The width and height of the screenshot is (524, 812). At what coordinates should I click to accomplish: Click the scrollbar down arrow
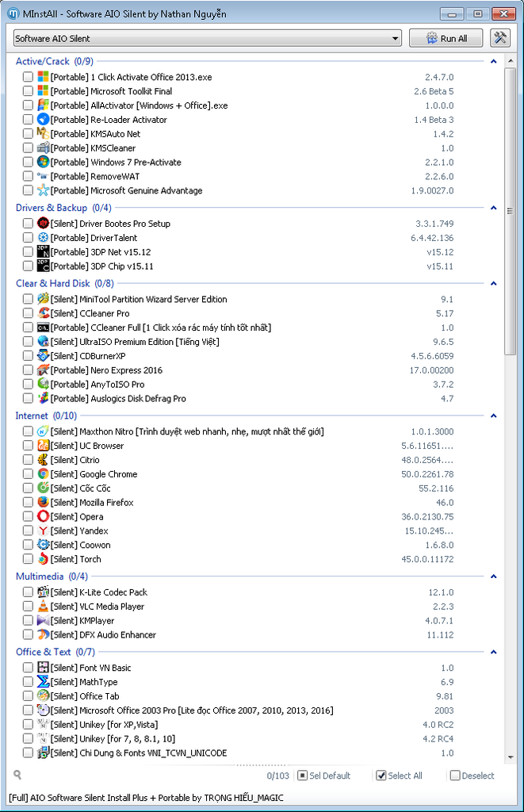(x=511, y=757)
